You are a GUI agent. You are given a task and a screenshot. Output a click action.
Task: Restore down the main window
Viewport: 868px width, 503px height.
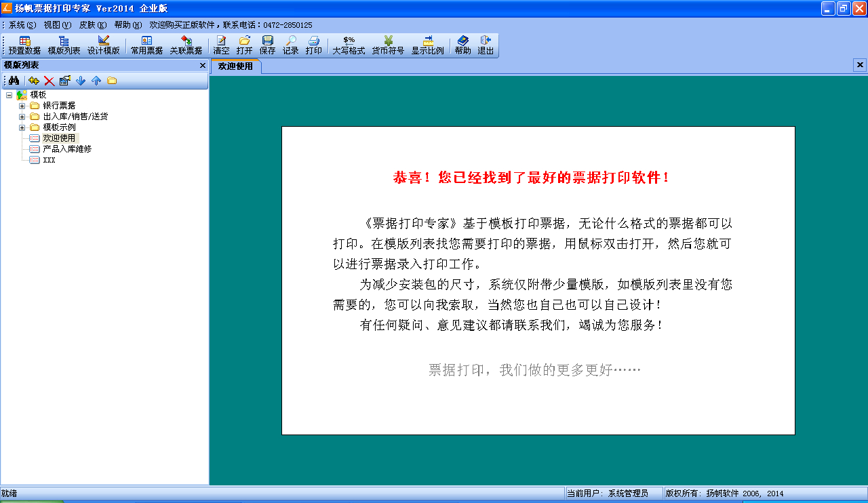[x=844, y=8]
